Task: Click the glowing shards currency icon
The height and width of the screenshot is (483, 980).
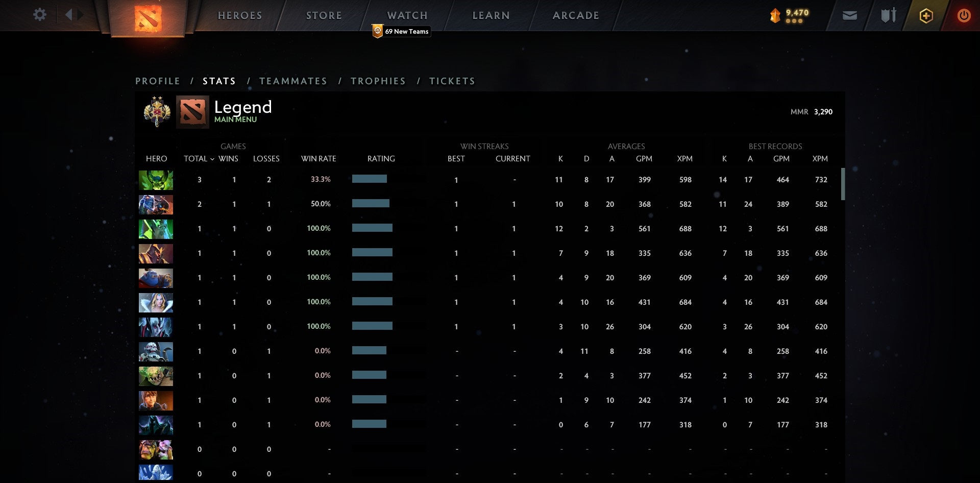Action: (774, 15)
